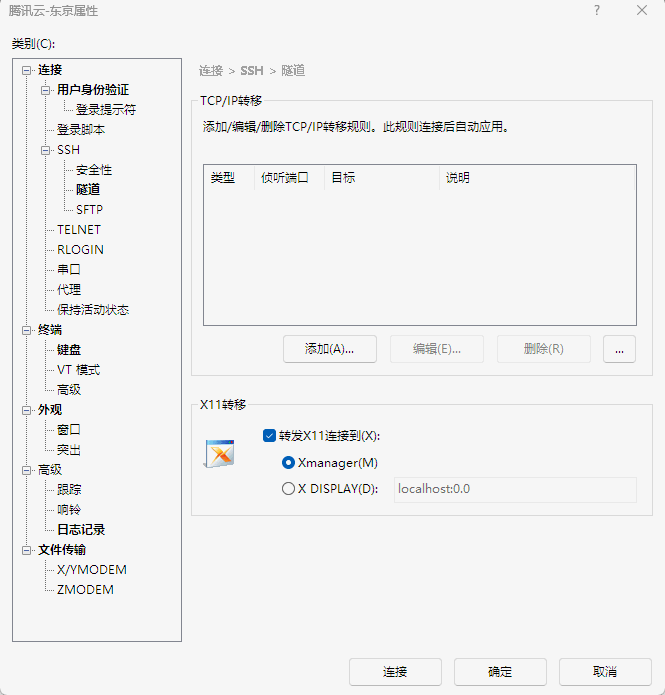
Task: Select SSH in category tree
Action: 68,150
